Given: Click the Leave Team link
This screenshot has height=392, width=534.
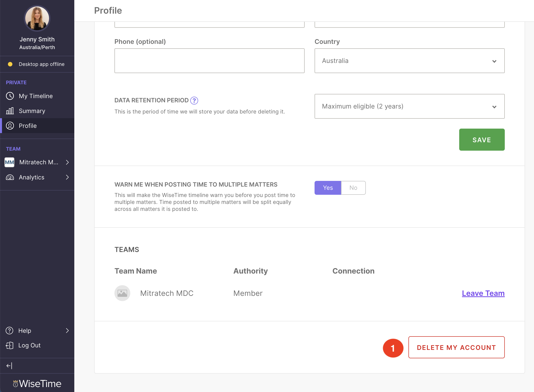Looking at the screenshot, I should tap(483, 293).
